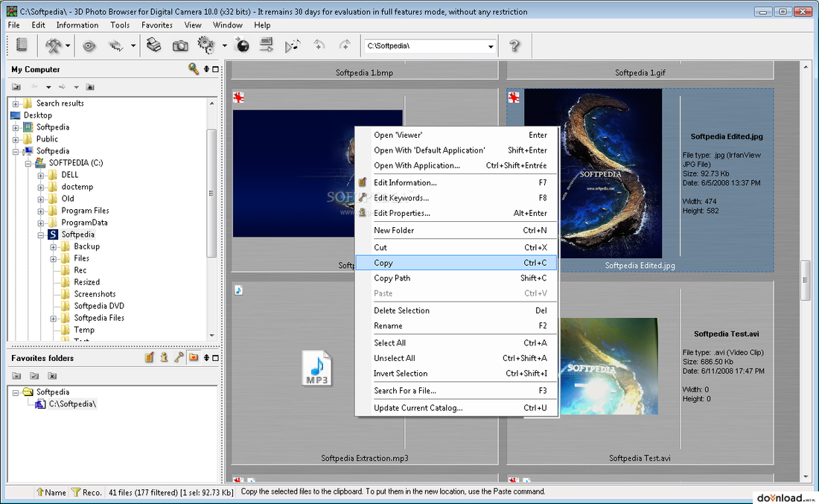
Task: Choose Open 'Viewer' in the context menu
Action: (x=456, y=135)
